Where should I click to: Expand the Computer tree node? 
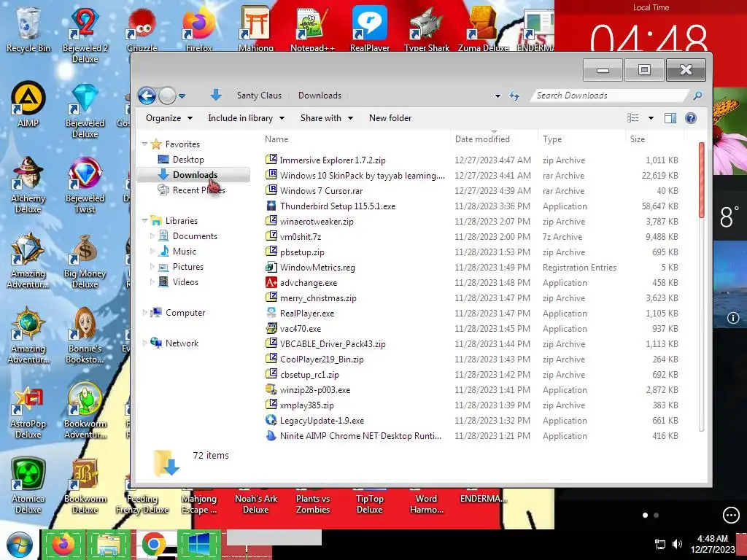pos(145,313)
